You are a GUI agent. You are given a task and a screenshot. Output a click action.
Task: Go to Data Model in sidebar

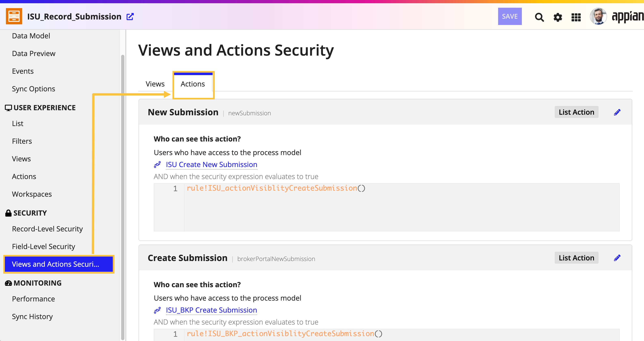(x=31, y=36)
